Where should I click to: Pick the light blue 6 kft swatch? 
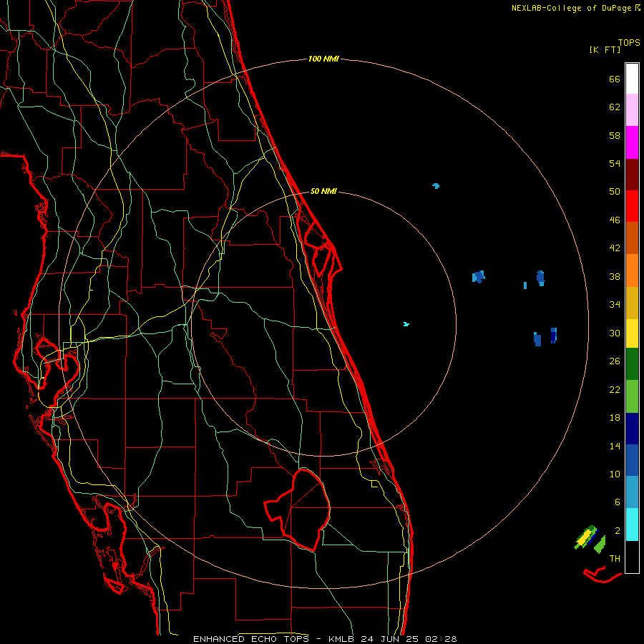pos(632,492)
